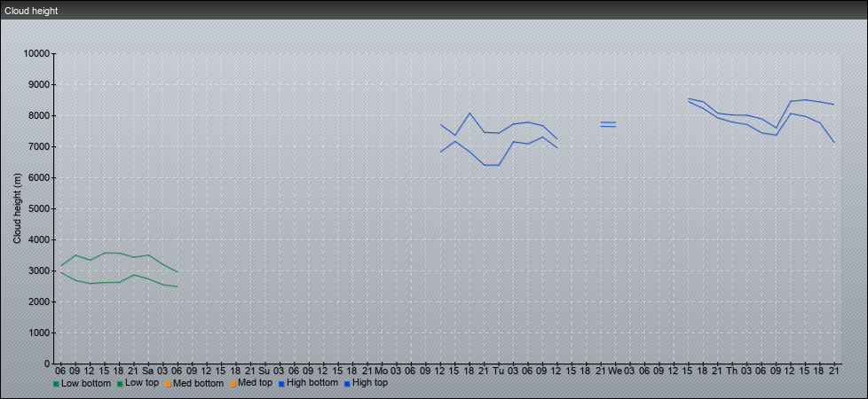The image size is (868, 399).
Task: Select the 'Med top' legend label
Action: click(x=256, y=383)
